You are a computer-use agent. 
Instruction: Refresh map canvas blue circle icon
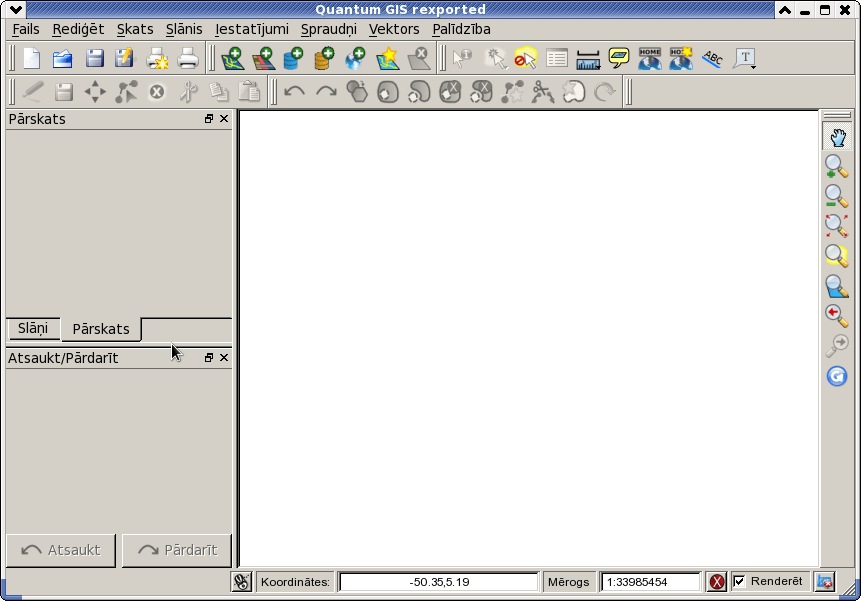coord(837,376)
